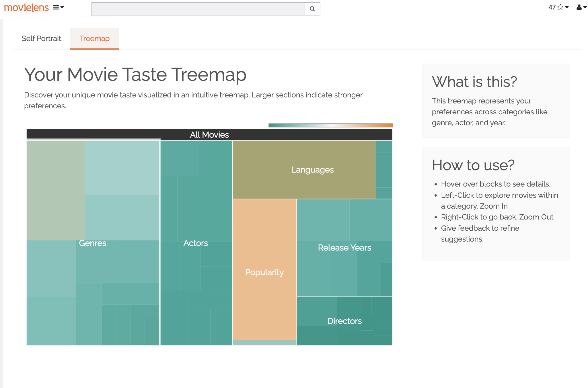Image resolution: width=588 pixels, height=388 pixels.
Task: Expand the 47 ratings dropdown arrow
Action: click(x=567, y=7)
